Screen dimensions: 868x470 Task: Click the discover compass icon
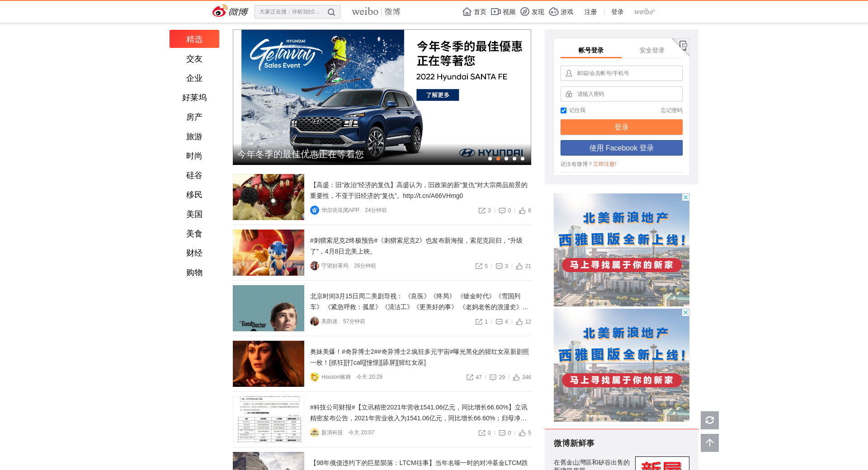[x=525, y=12]
